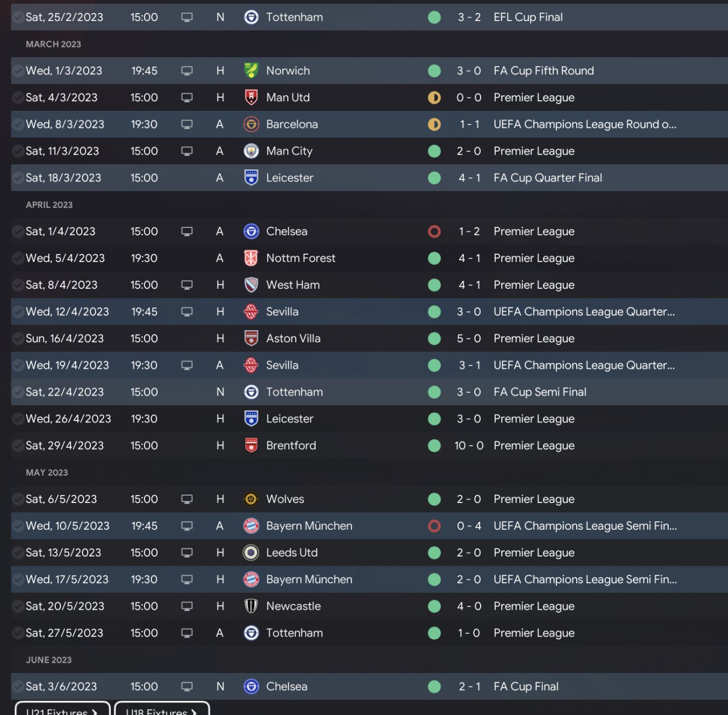
Task: Open the Brentford 10 - 0 result
Action: click(x=469, y=446)
